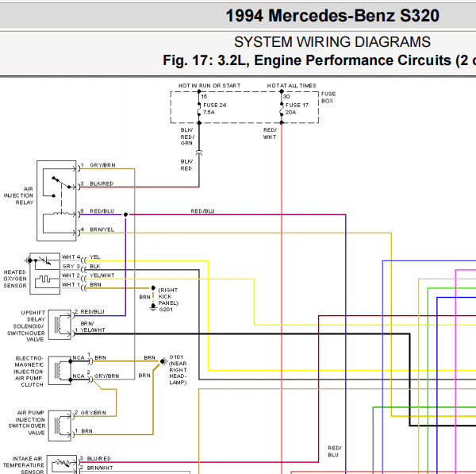The width and height of the screenshot is (476, 474).
Task: Click the "WHT 2" oxygen sensor terminal label
Action: coord(71,276)
